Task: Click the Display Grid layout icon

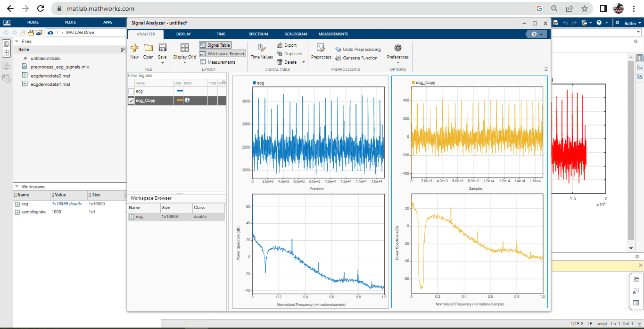Action: 184,48
